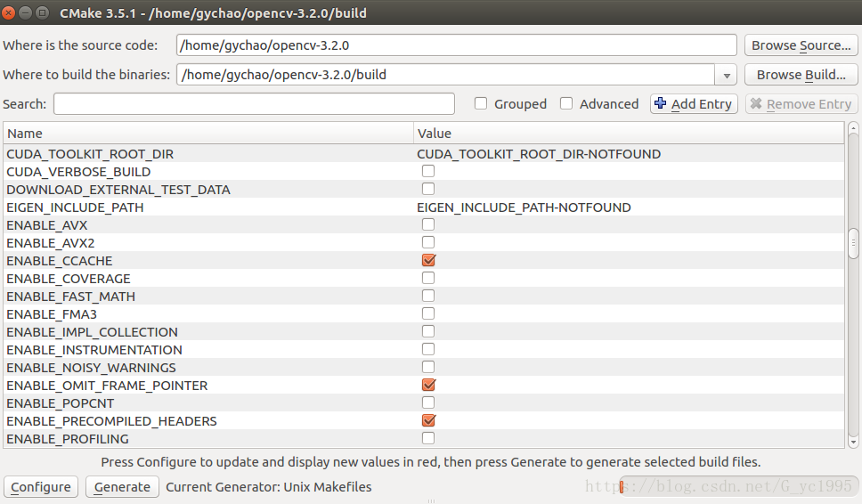Viewport: 862px width, 504px height.
Task: Toggle ENABLE_NOISY_WARNINGS checkbox
Action: [428, 367]
